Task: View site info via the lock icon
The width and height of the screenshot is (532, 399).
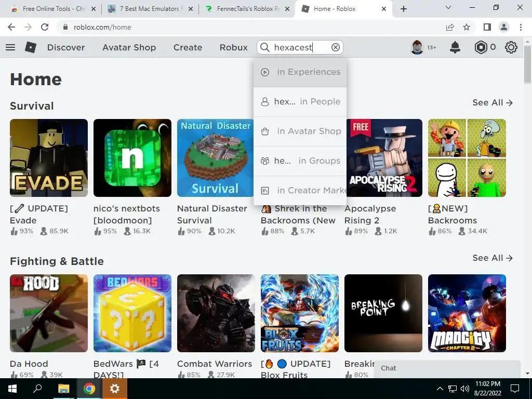Action: tap(65, 27)
